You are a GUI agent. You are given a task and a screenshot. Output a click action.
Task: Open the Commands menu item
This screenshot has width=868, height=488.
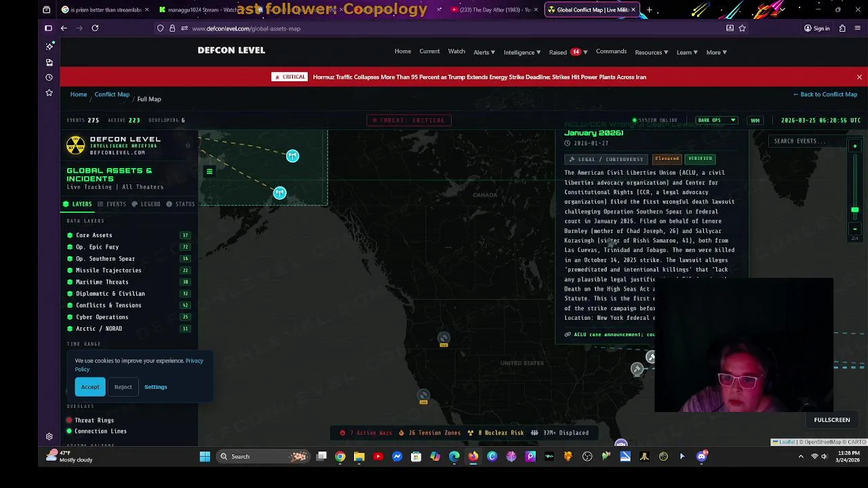tap(611, 52)
